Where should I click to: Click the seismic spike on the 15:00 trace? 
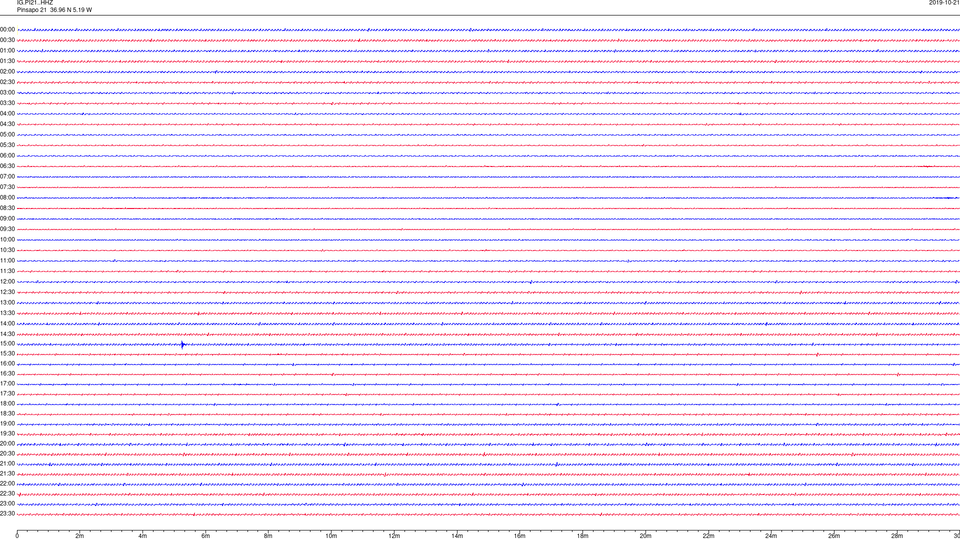[182, 345]
